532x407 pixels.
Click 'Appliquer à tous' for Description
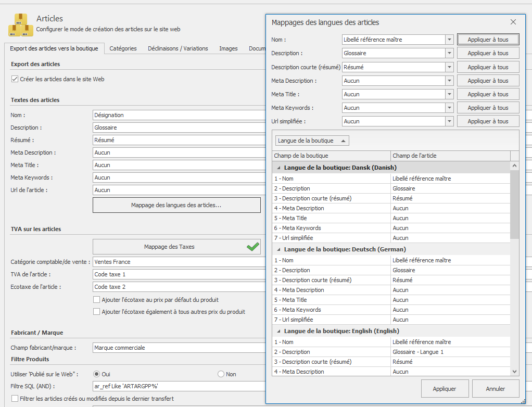tap(488, 53)
